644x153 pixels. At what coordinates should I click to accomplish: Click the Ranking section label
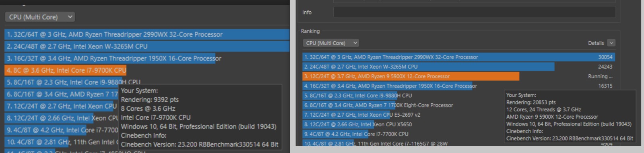pyautogui.click(x=310, y=31)
